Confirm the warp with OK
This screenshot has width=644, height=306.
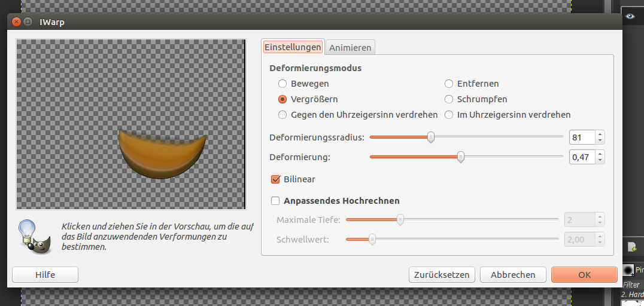tap(584, 275)
